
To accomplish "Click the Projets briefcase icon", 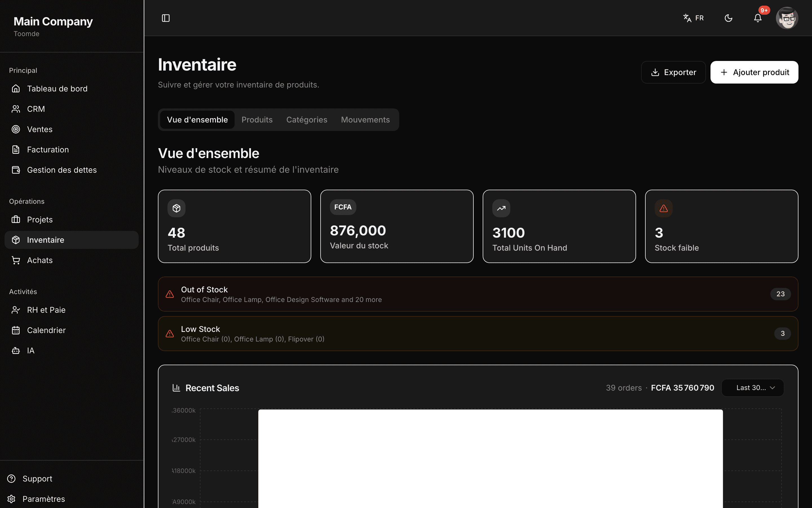I will click(x=16, y=219).
